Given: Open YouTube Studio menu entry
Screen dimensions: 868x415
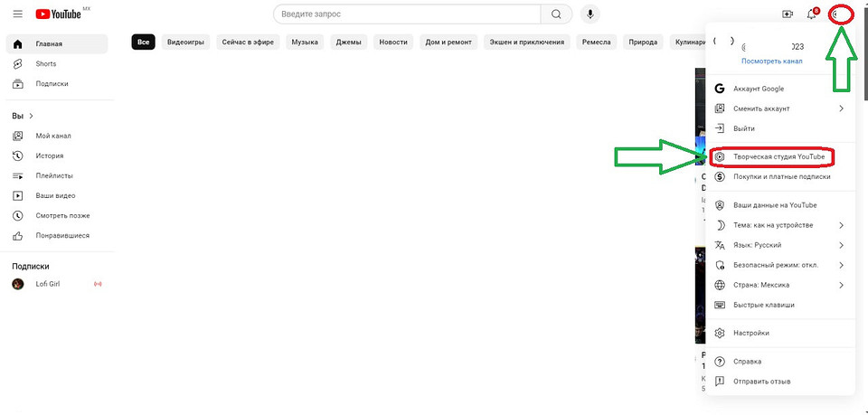Looking at the screenshot, I should point(778,157).
